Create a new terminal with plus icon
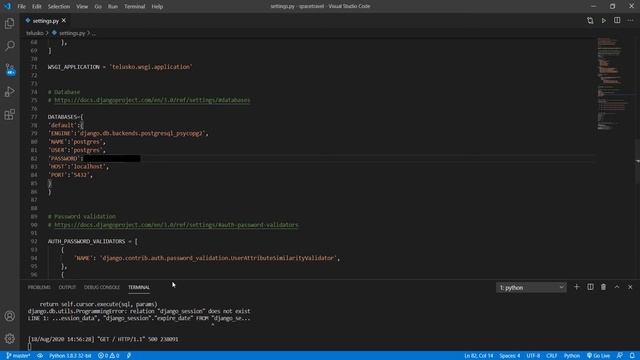Image resolution: width=640 pixels, height=360 pixels. point(576,287)
